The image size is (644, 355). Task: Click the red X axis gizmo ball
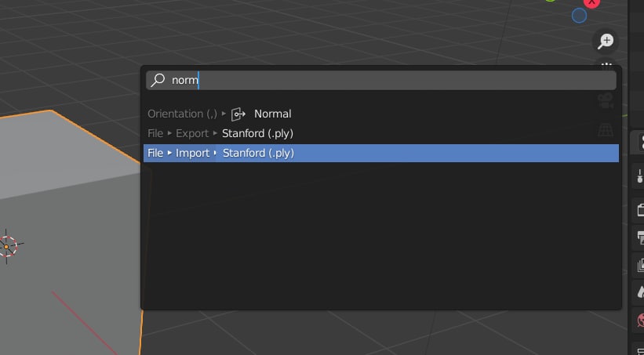coord(592,2)
